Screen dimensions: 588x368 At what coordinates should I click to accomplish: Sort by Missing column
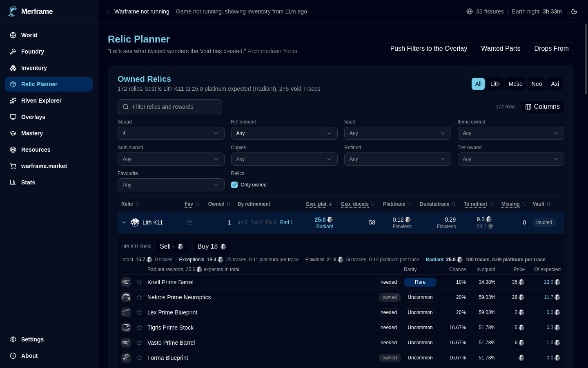click(x=514, y=204)
